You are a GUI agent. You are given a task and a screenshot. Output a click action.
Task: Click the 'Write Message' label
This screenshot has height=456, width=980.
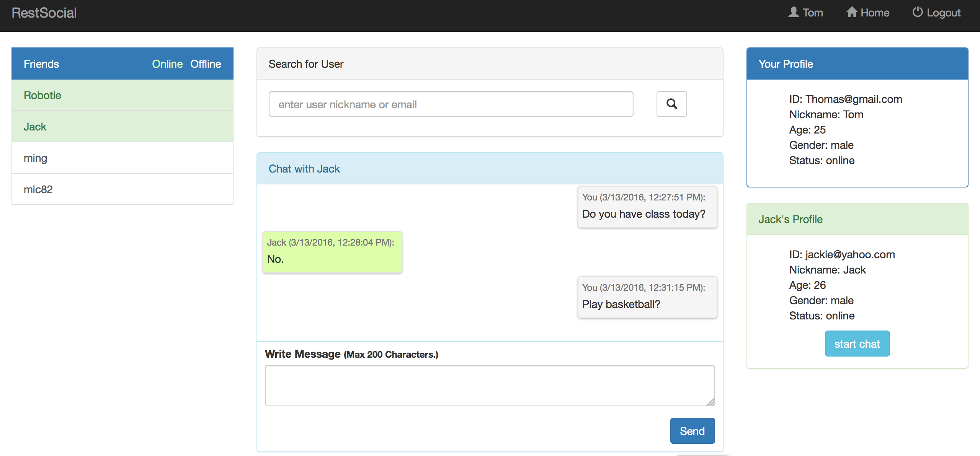pyautogui.click(x=302, y=354)
